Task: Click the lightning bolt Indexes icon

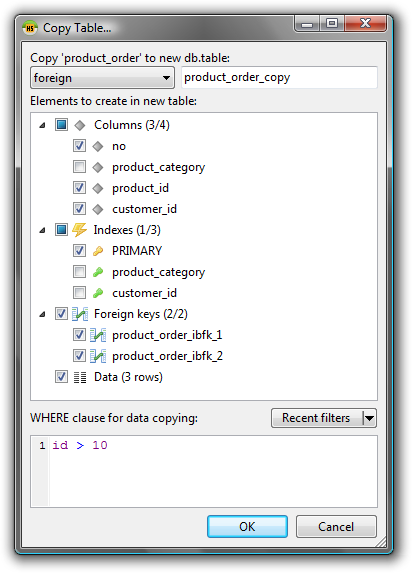Action: point(79,230)
